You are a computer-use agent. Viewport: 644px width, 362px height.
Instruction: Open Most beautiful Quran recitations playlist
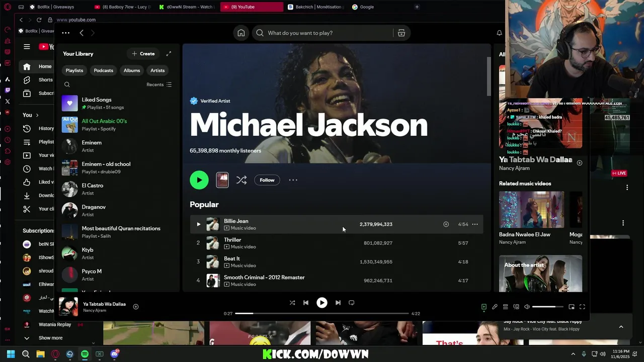pyautogui.click(x=118, y=232)
